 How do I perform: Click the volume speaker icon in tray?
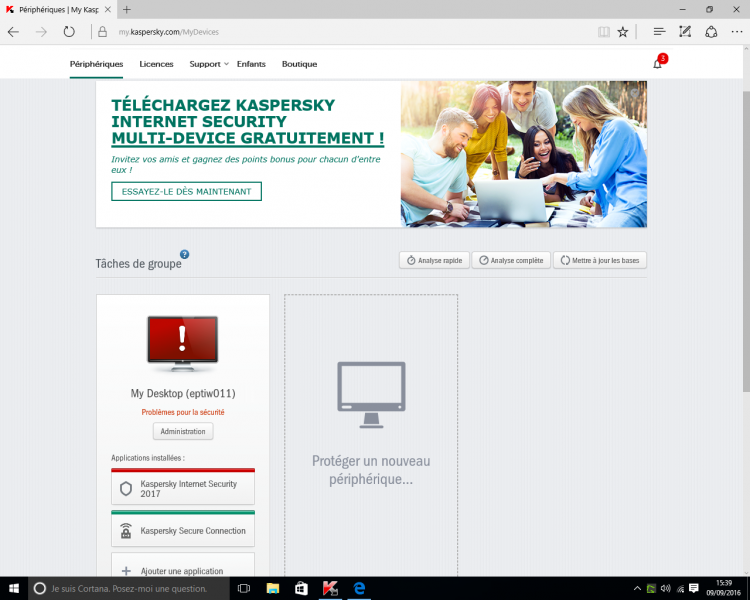tap(665, 589)
